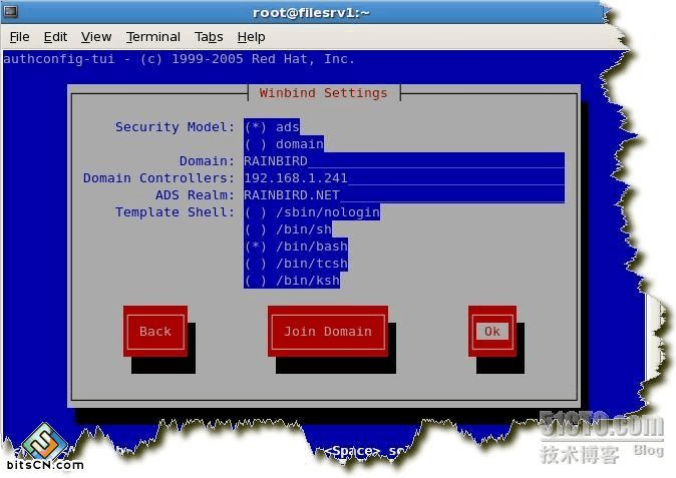This screenshot has height=478, width=676.
Task: Select the ads security model option
Action: coord(271,127)
